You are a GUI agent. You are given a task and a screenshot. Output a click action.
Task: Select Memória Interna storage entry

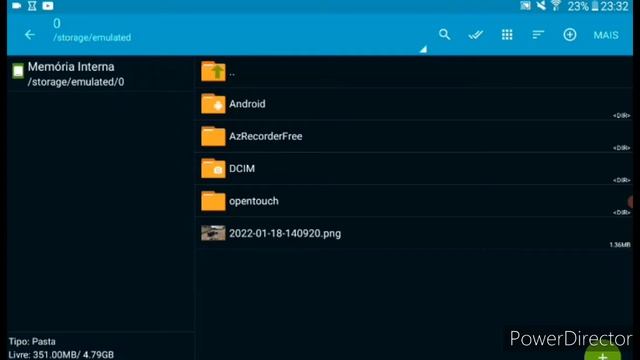coord(100,74)
